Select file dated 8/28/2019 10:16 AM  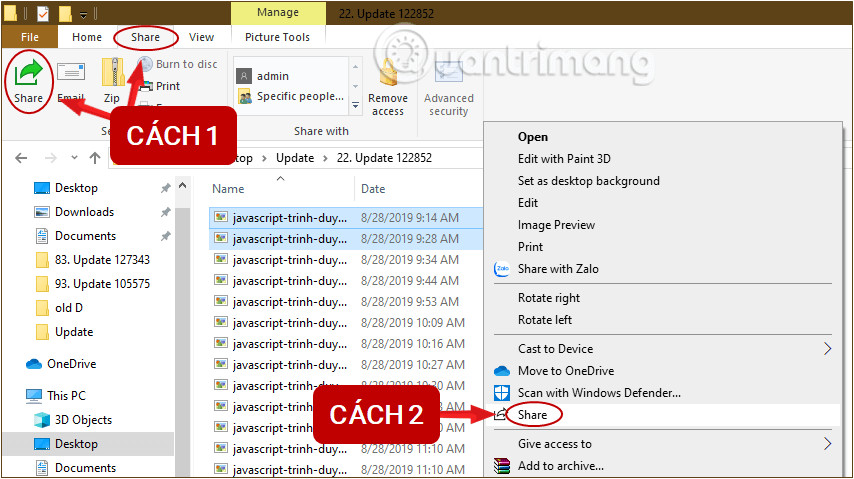346,344
